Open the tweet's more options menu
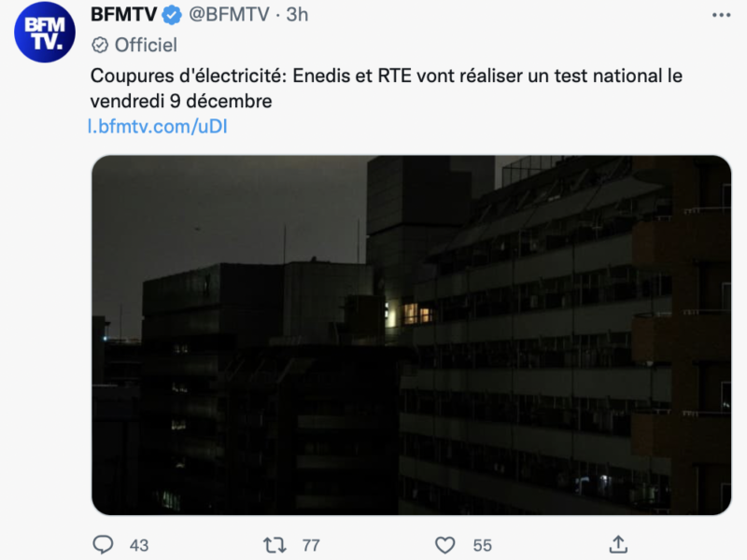Viewport: 747px width, 560px height. point(721,15)
